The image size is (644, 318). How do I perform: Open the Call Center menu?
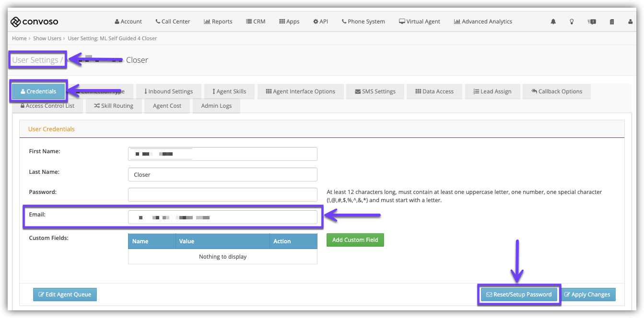173,22
